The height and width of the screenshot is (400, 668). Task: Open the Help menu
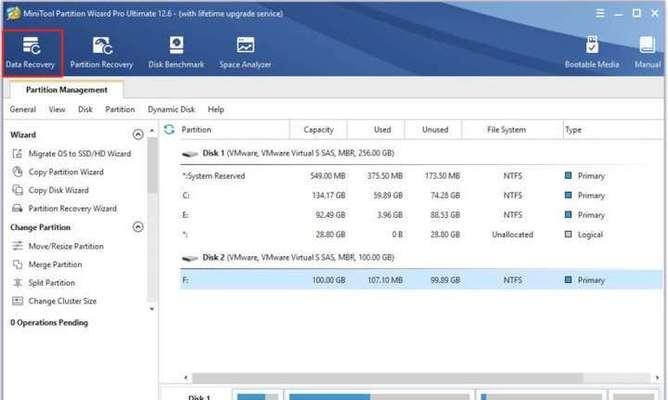tap(216, 109)
